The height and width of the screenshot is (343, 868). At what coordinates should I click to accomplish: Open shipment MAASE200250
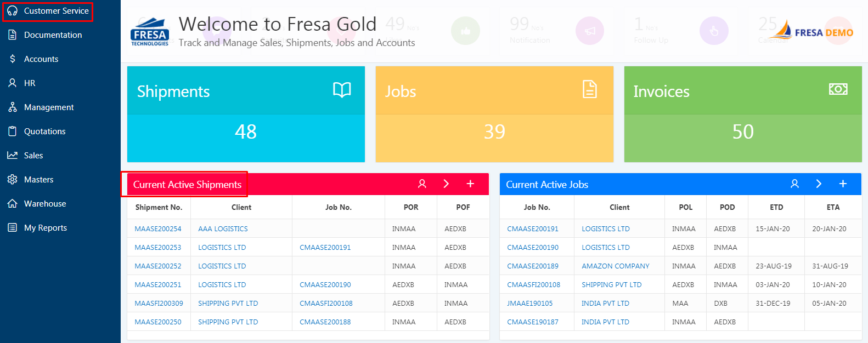point(158,322)
